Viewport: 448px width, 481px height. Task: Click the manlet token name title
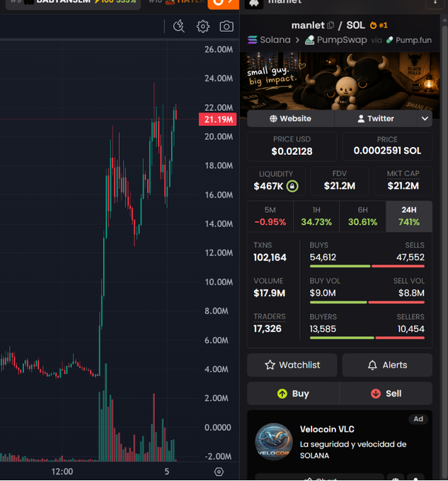click(308, 25)
